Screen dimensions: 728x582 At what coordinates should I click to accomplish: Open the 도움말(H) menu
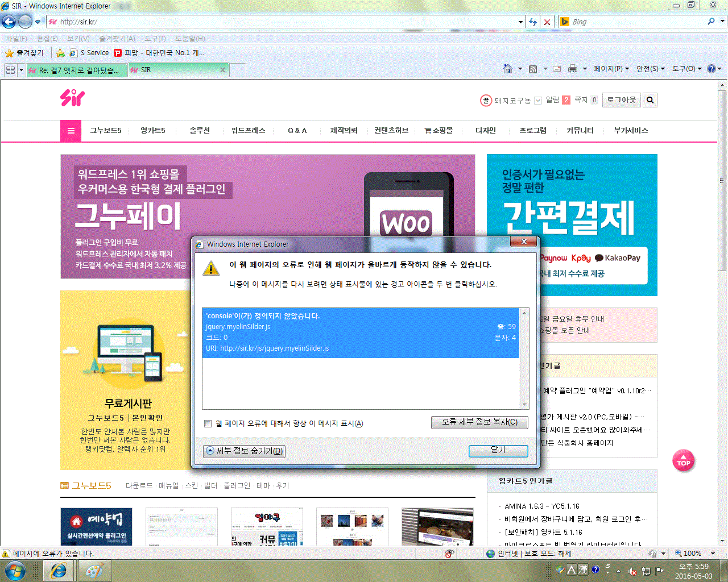[190, 39]
